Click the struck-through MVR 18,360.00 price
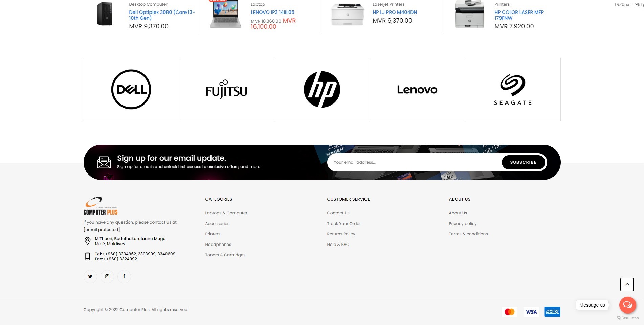Screen dimensions: 644x325 pos(266,21)
